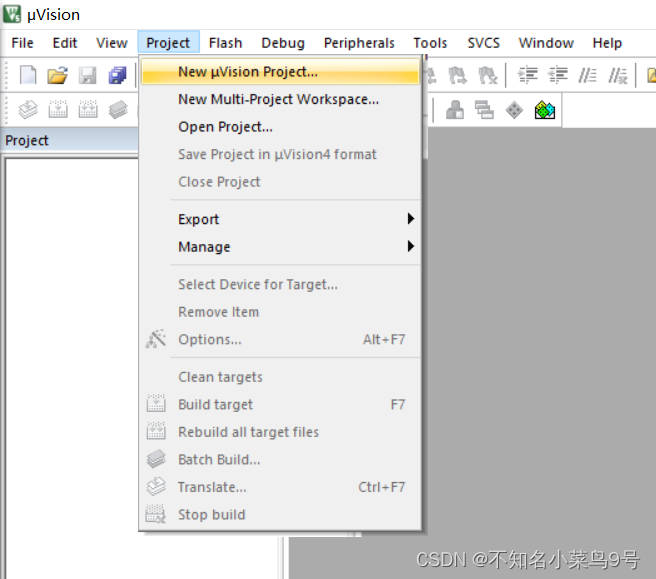
Task: Click the open folder toolbar icon
Action: [x=57, y=75]
